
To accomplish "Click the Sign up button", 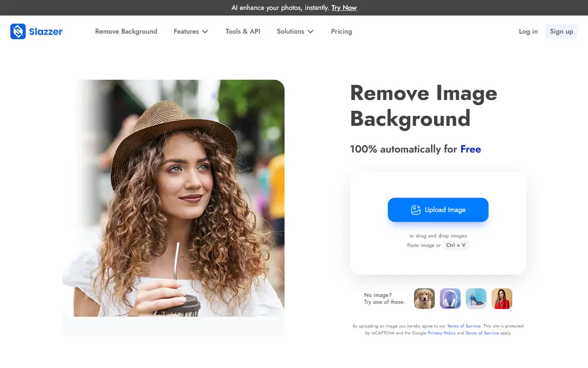I will [x=561, y=32].
